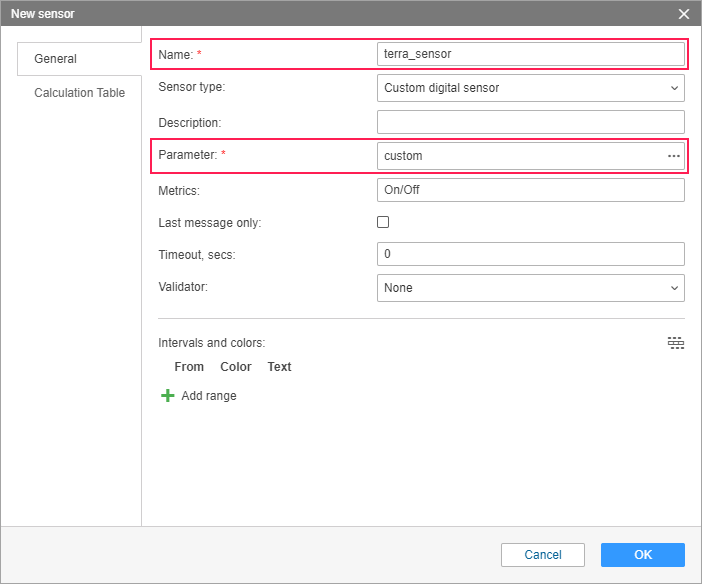Click the green plus icon
The width and height of the screenshot is (702, 584).
coord(167,396)
